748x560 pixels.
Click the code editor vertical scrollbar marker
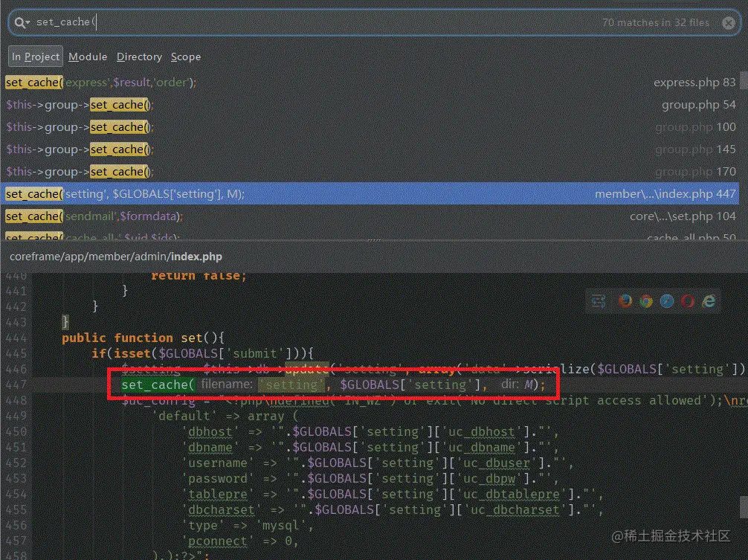(744, 506)
